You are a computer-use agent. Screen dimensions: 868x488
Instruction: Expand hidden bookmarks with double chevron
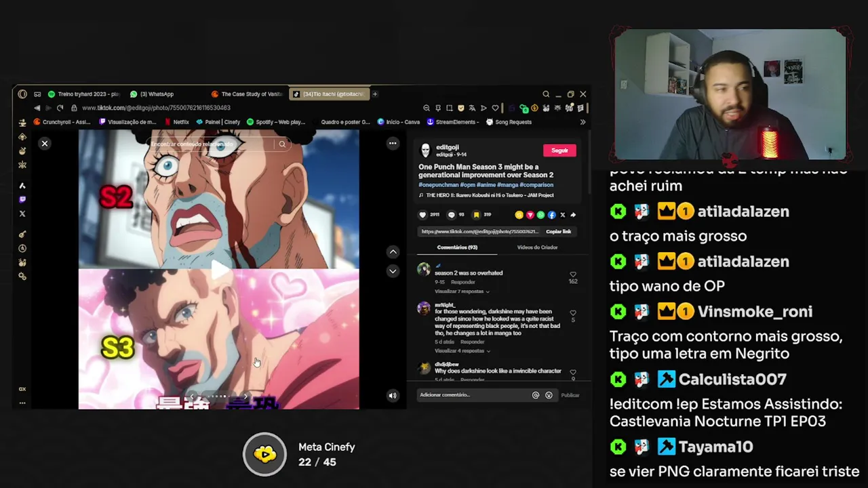coord(583,122)
